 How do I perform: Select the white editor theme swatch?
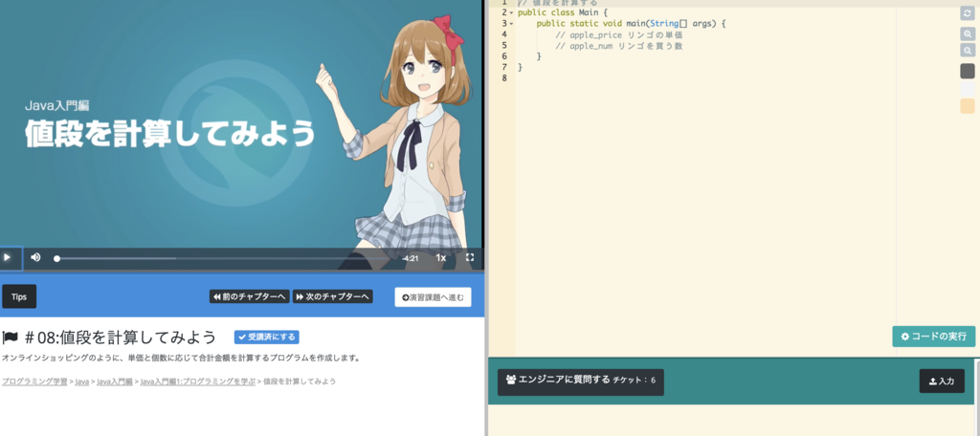click(x=967, y=89)
